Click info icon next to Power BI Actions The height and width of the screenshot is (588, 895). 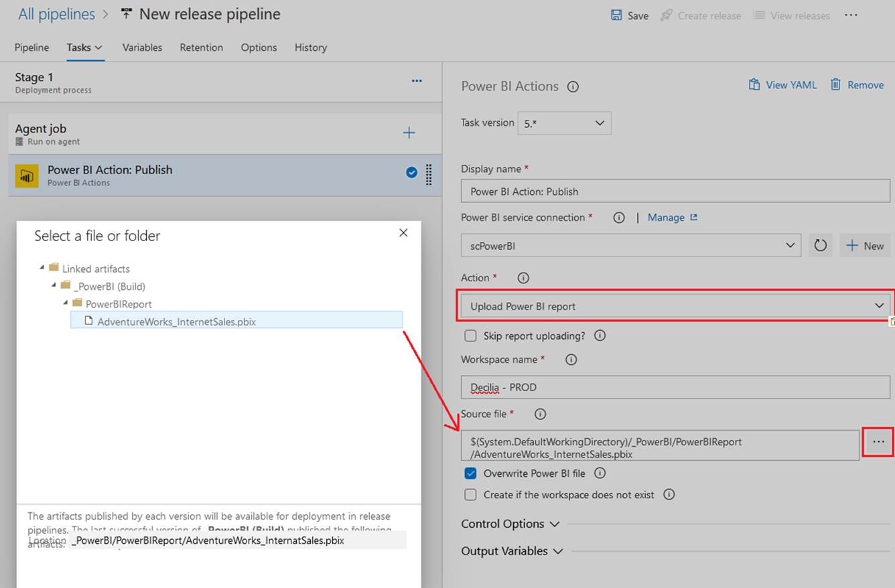point(573,86)
